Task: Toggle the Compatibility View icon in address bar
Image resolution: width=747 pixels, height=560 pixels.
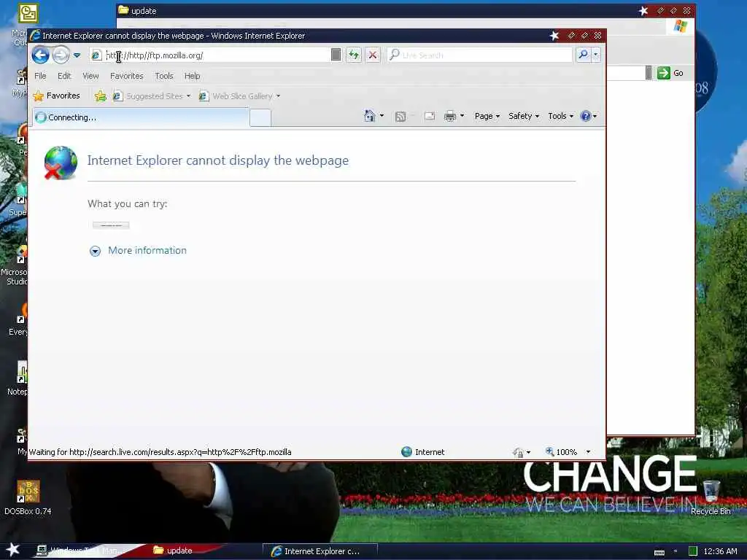Action: click(x=336, y=55)
